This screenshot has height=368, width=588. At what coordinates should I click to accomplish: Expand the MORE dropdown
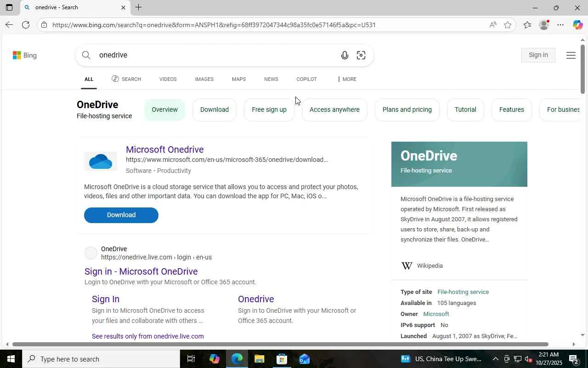point(346,79)
